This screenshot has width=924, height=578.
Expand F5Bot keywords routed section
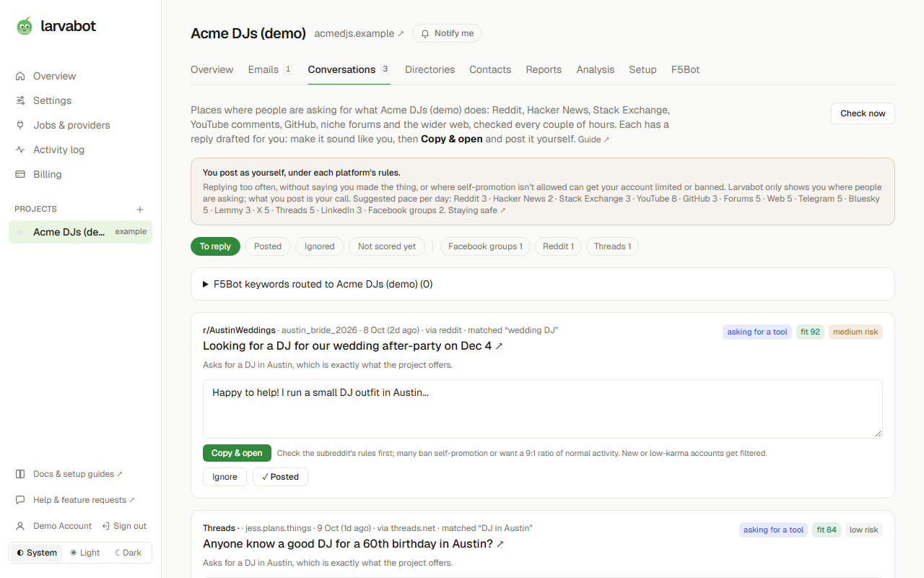[x=543, y=284]
